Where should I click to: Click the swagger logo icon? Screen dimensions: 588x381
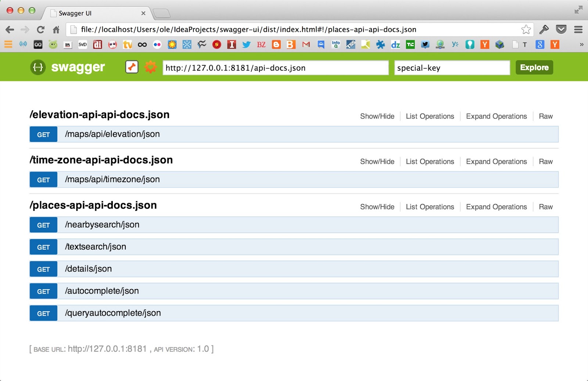click(38, 67)
